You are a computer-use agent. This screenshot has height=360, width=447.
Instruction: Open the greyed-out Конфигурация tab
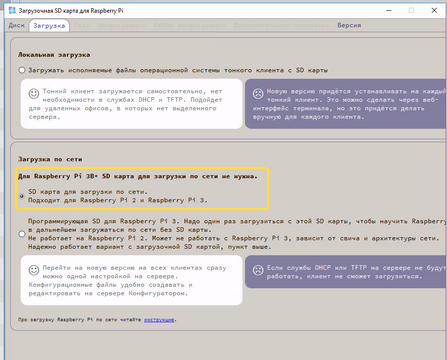pyautogui.click(x=121, y=25)
